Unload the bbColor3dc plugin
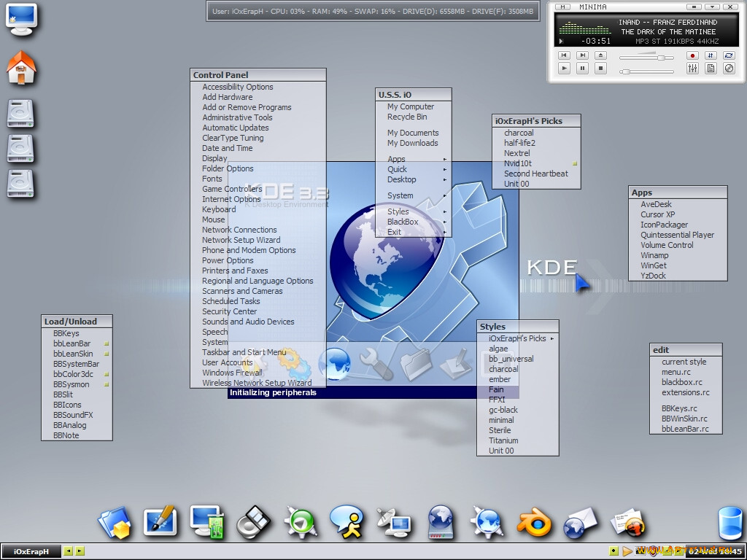747x560 pixels. coord(77,374)
